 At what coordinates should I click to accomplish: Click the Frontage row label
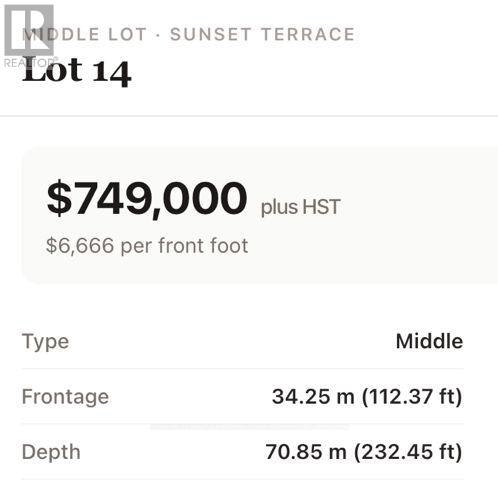click(x=65, y=397)
